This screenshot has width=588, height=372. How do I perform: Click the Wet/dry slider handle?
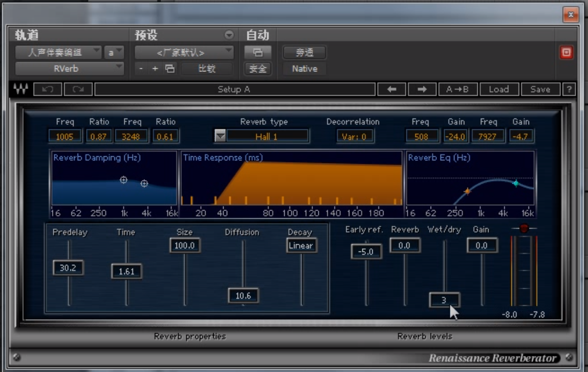(x=444, y=300)
